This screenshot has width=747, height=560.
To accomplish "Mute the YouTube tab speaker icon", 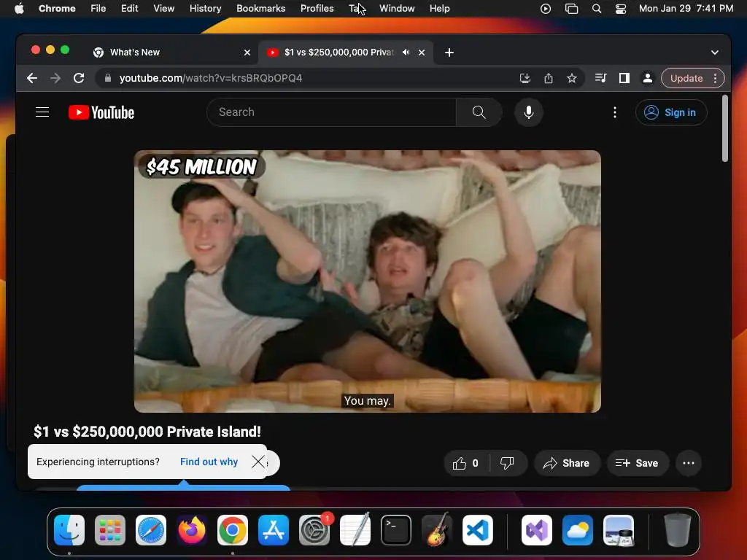I will click(406, 52).
